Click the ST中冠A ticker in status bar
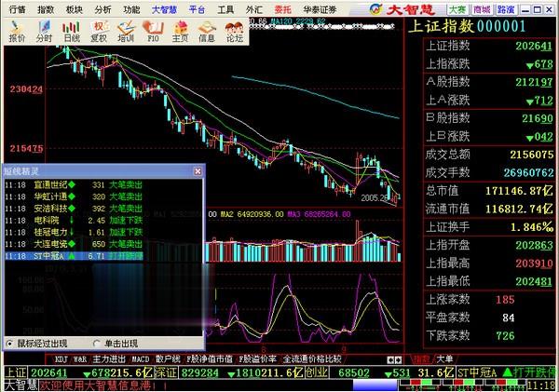 pos(477,373)
